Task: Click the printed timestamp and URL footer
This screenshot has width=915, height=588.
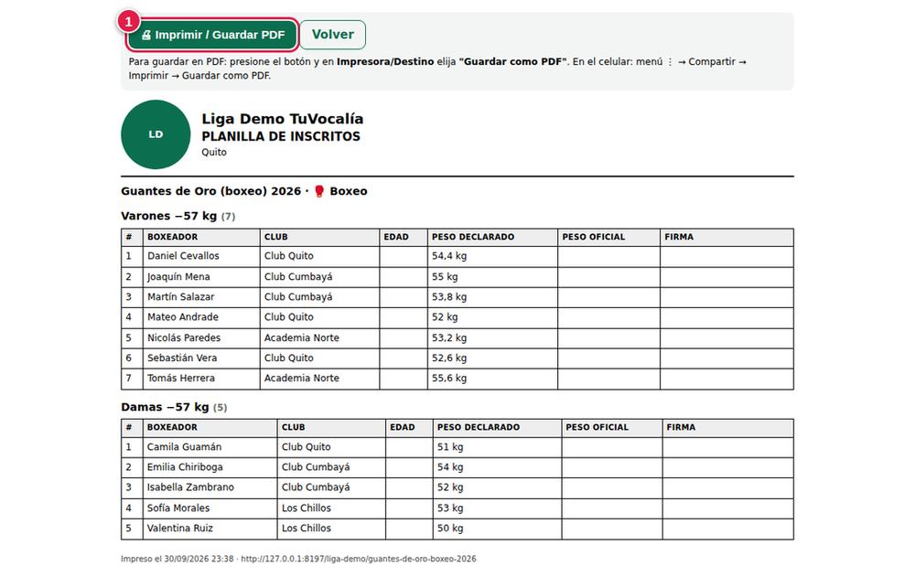Action: click(298, 559)
